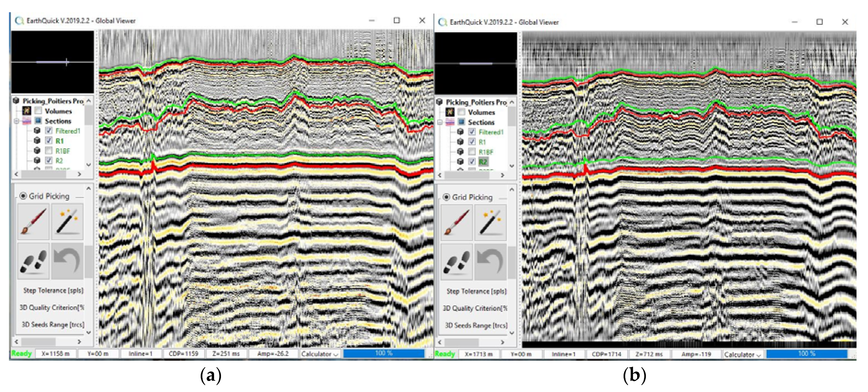Open the Calculator dropdown in right status bar
The width and height of the screenshot is (868, 392).
coord(742,354)
